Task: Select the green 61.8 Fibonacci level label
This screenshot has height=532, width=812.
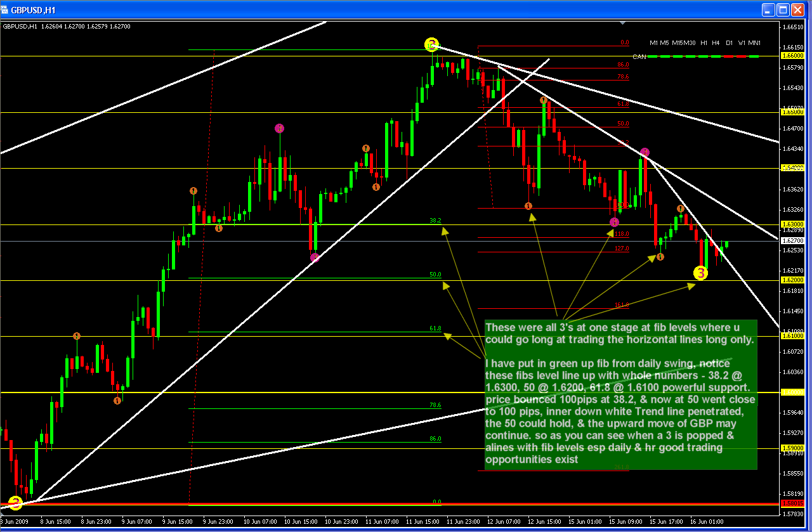Action: [x=435, y=328]
